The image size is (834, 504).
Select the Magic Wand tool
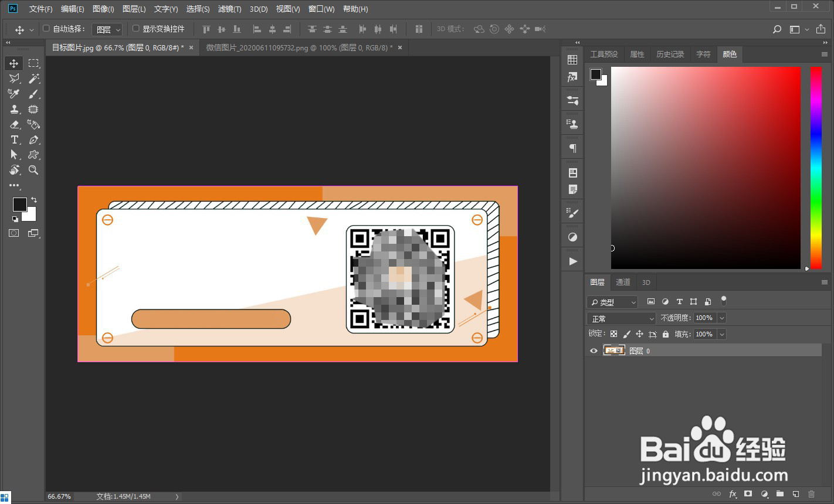33,79
